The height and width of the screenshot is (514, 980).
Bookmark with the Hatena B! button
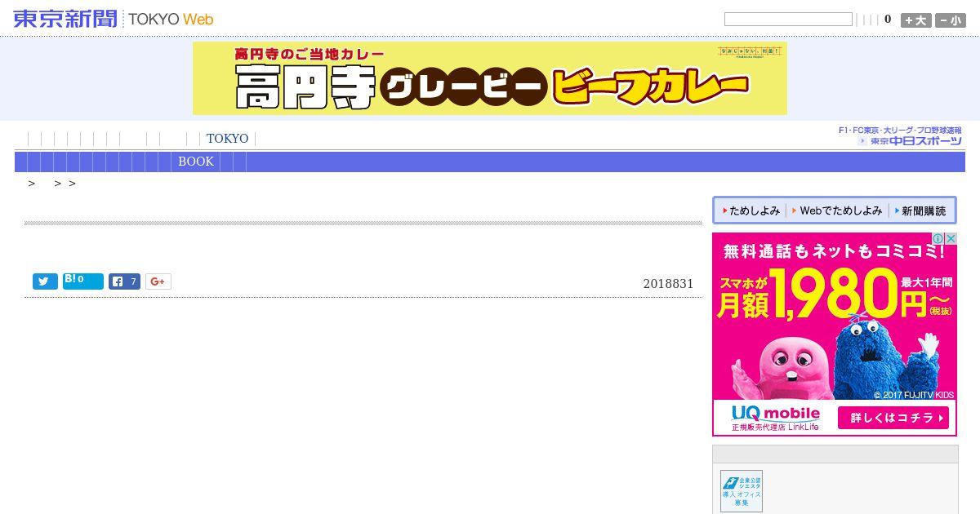83,281
